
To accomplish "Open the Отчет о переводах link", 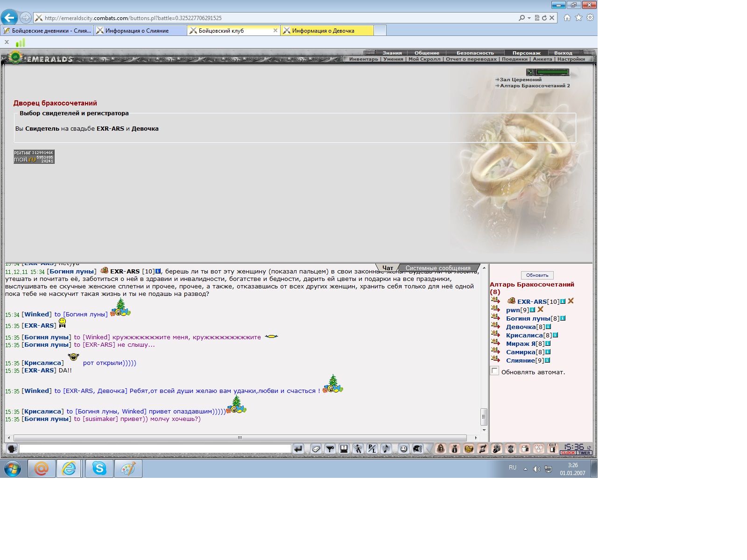I will click(471, 59).
